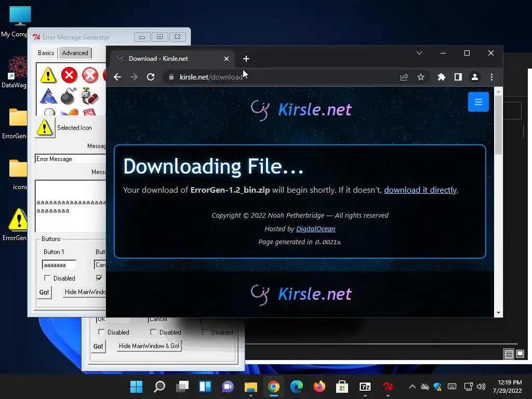Choose the faded red X error icon
The height and width of the screenshot is (399, 532).
tap(90, 75)
